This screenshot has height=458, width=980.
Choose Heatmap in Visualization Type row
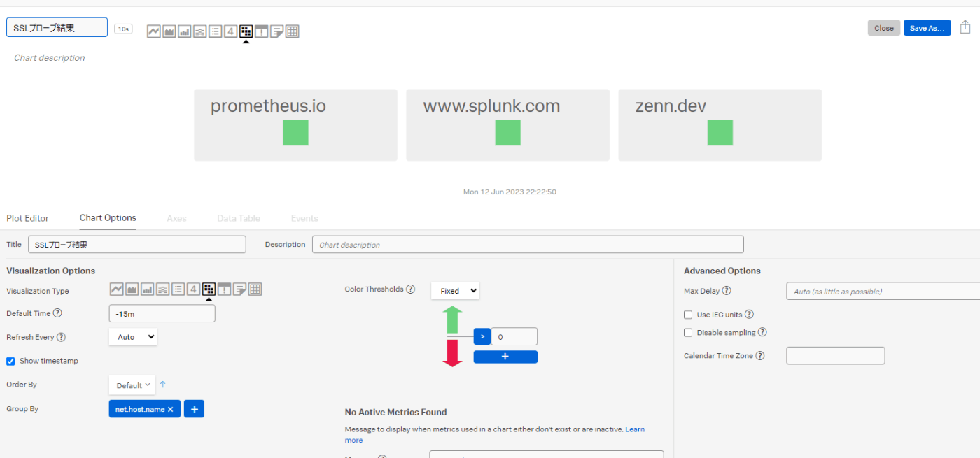(209, 289)
